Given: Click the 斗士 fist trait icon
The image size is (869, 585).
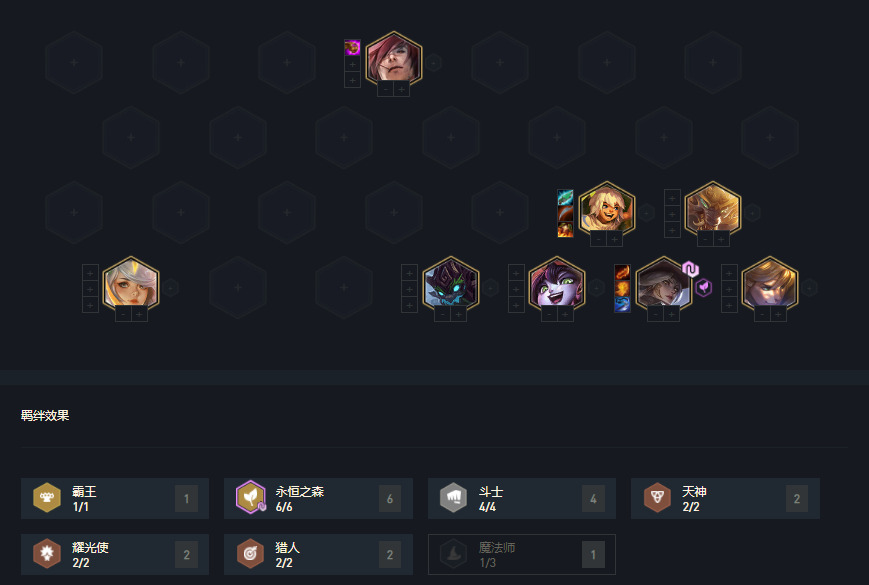Looking at the screenshot, I should [454, 497].
